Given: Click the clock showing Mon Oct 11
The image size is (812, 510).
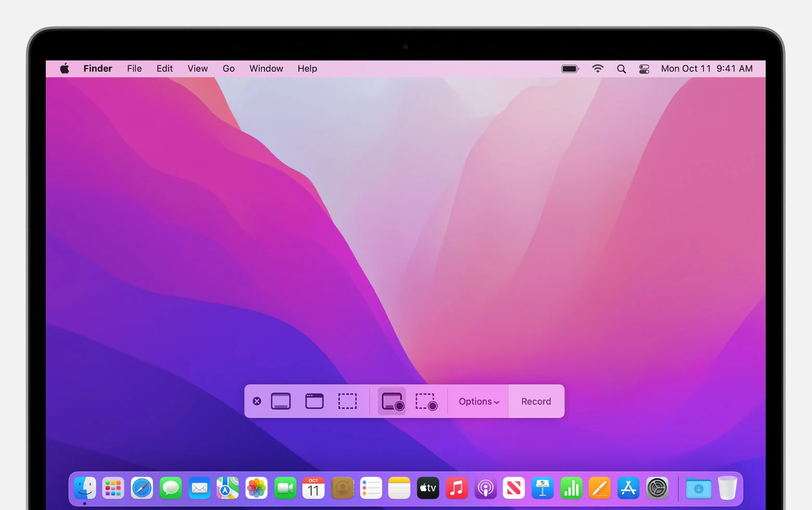Looking at the screenshot, I should click(707, 68).
